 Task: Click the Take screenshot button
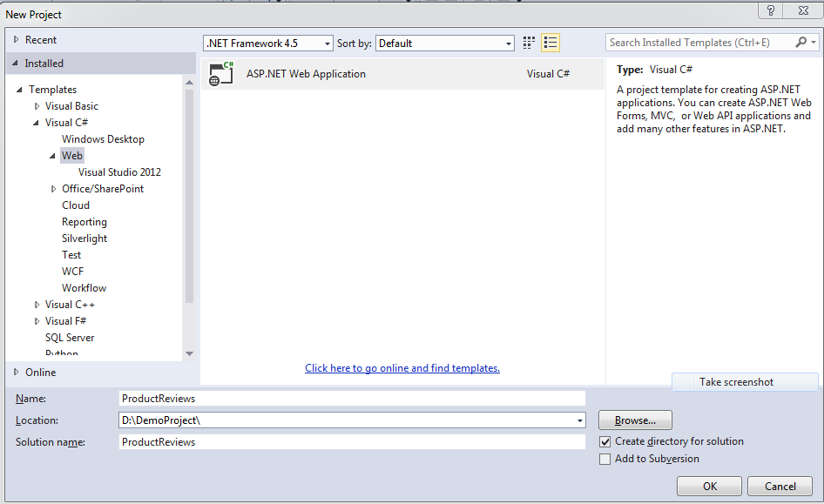click(x=745, y=382)
